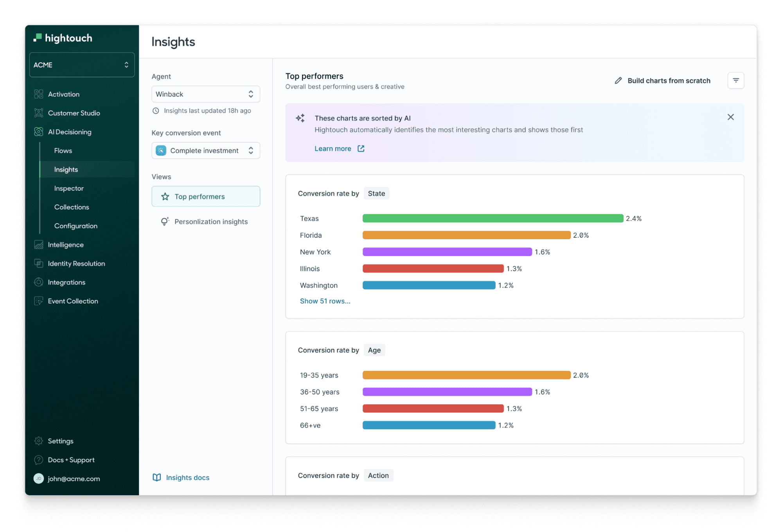782x532 pixels.
Task: Click the Event Collection icon
Action: (x=39, y=301)
